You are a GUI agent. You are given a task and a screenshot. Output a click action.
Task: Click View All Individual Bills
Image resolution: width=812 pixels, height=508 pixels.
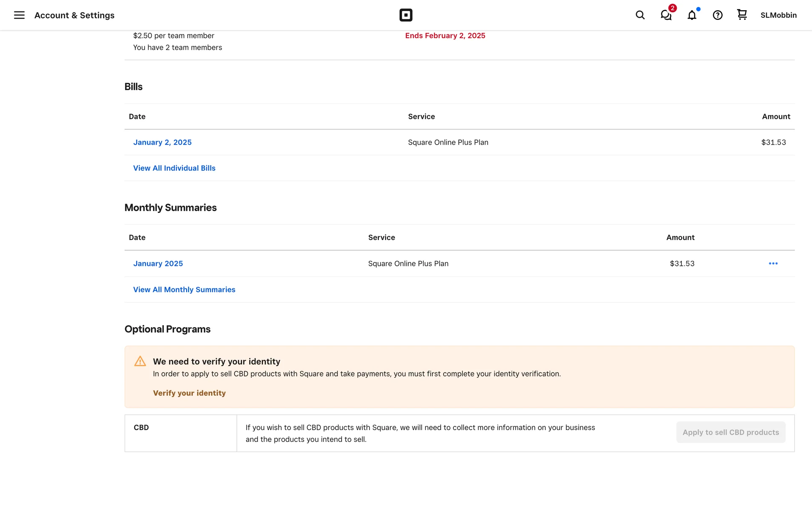click(174, 168)
